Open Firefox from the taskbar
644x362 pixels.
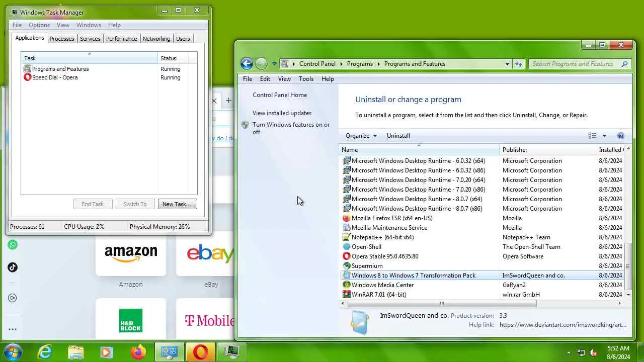click(138, 352)
